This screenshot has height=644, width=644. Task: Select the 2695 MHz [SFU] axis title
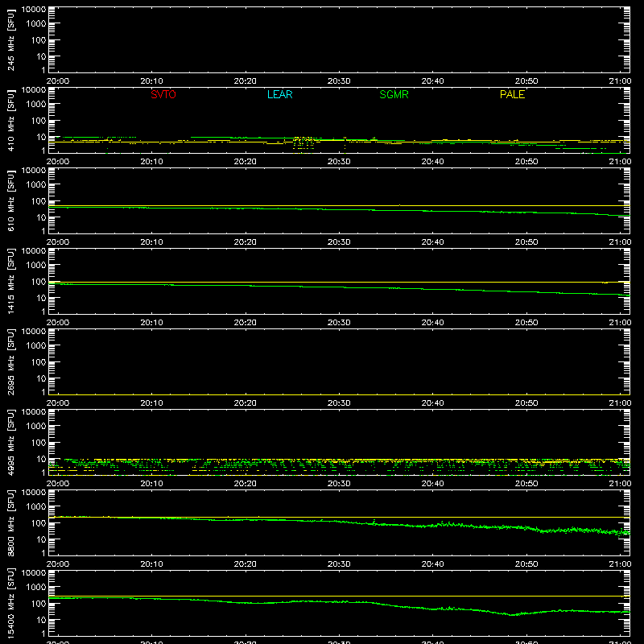(10, 361)
